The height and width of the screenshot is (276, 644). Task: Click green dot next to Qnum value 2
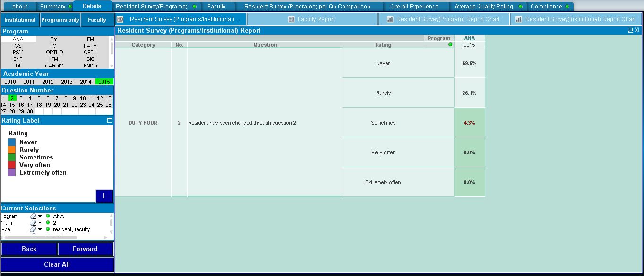click(x=48, y=223)
